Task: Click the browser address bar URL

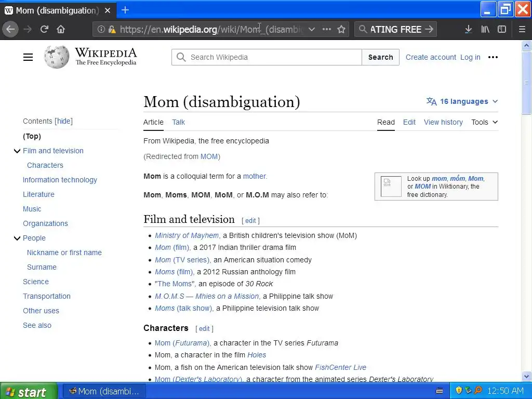Action: 212,30
